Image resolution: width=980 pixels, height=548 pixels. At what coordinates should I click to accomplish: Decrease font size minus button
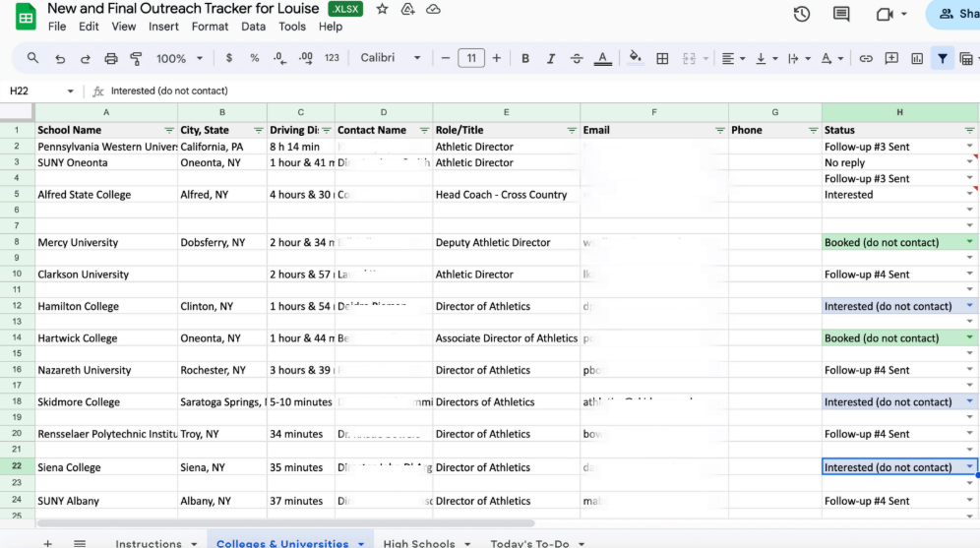445,58
